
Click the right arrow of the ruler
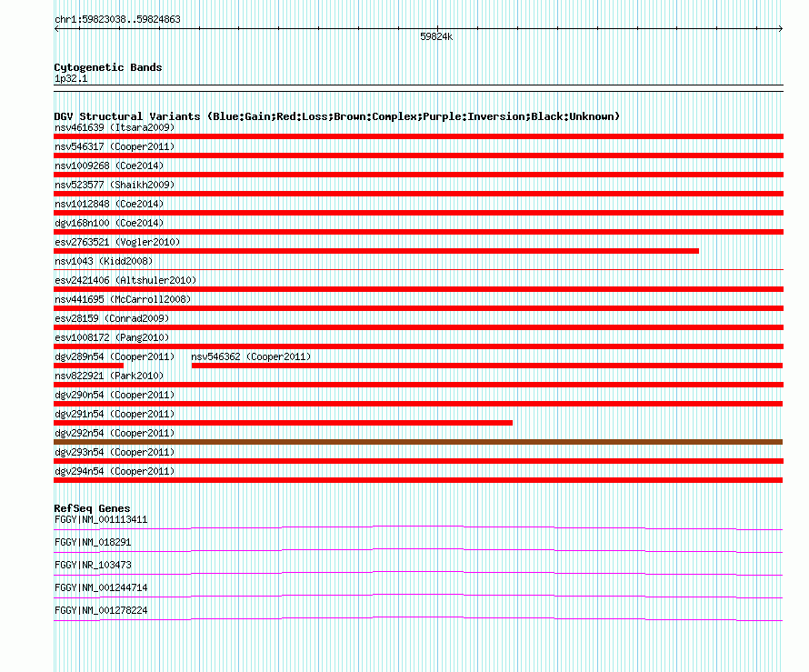[781, 29]
